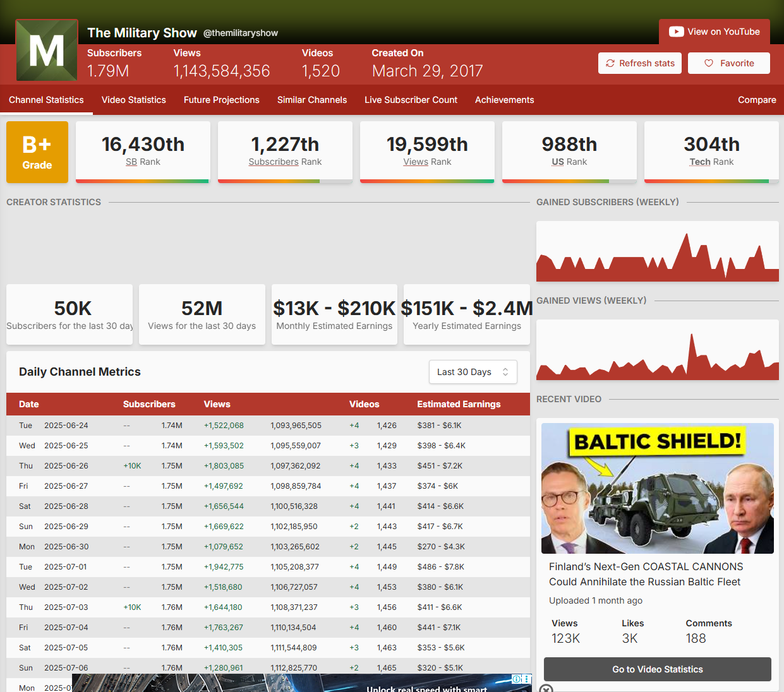The width and height of the screenshot is (784, 692).
Task: Click the $151K - $2.4M yearly earnings card
Action: 467,314
